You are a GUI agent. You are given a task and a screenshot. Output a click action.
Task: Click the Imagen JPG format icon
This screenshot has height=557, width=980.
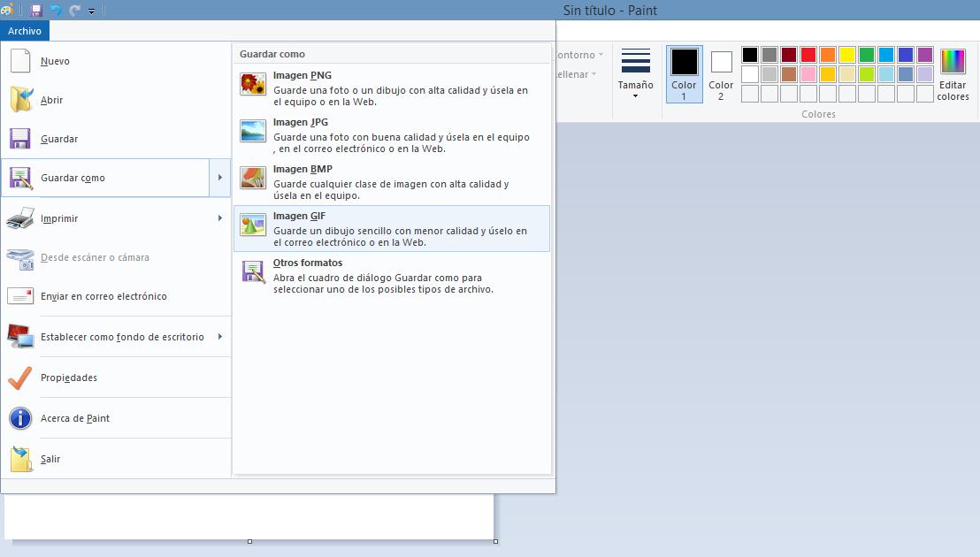253,131
